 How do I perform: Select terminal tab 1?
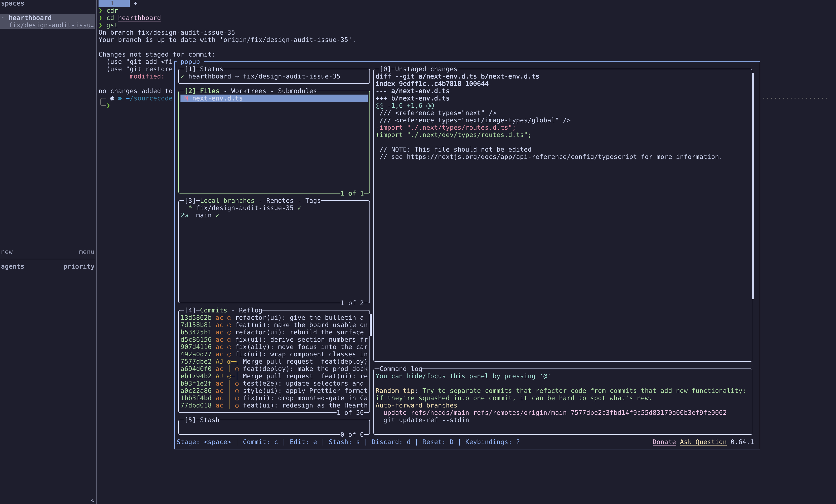tap(114, 3)
